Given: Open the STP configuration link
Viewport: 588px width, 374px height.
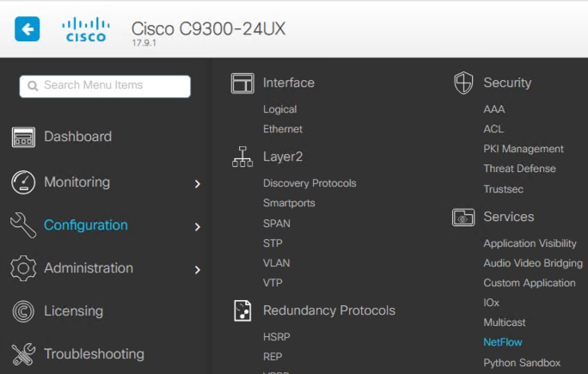Looking at the screenshot, I should (273, 243).
